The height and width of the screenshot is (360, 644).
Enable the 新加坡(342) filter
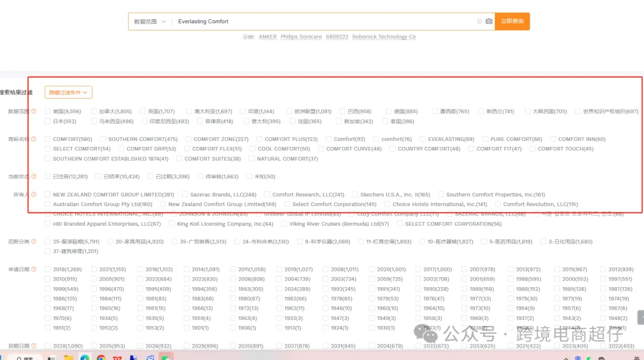coord(339,121)
